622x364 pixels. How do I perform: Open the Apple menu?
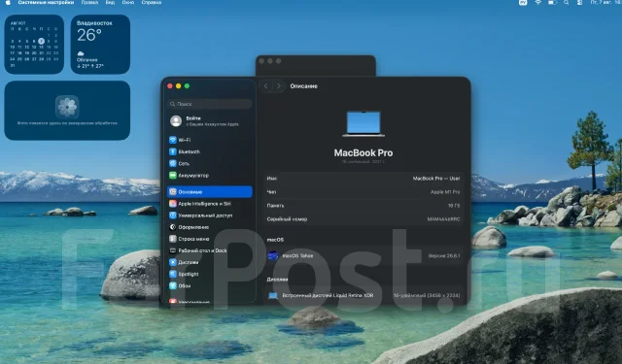(x=8, y=2)
